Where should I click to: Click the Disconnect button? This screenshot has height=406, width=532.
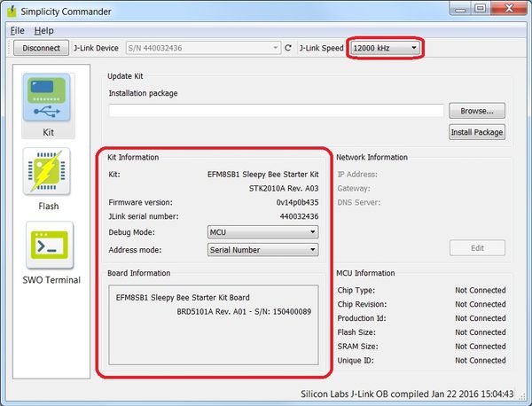[x=41, y=48]
